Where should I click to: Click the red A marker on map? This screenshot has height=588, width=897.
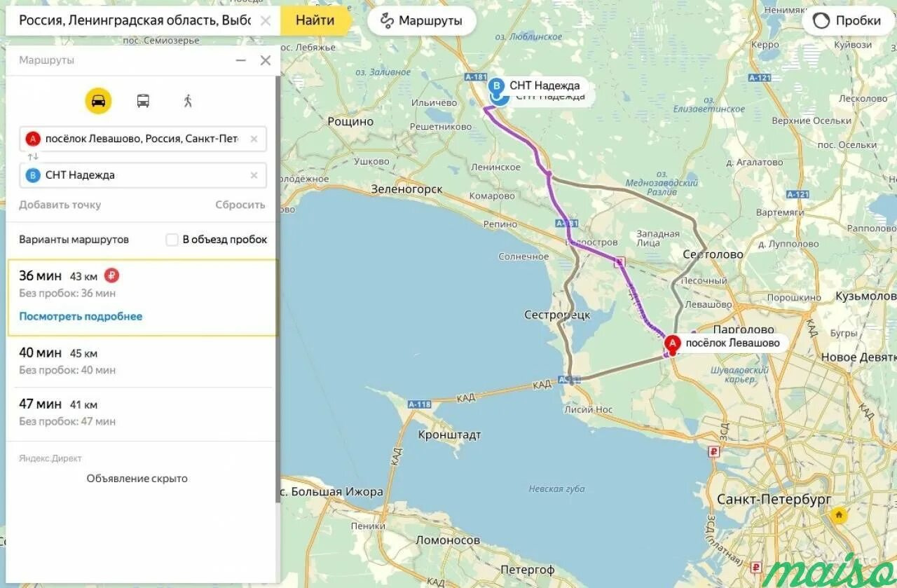pyautogui.click(x=672, y=345)
